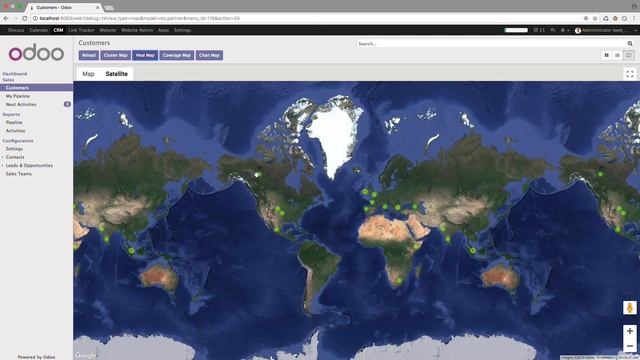Screen dimensions: 640x360
Task: Select Satellite map type
Action: tap(116, 74)
